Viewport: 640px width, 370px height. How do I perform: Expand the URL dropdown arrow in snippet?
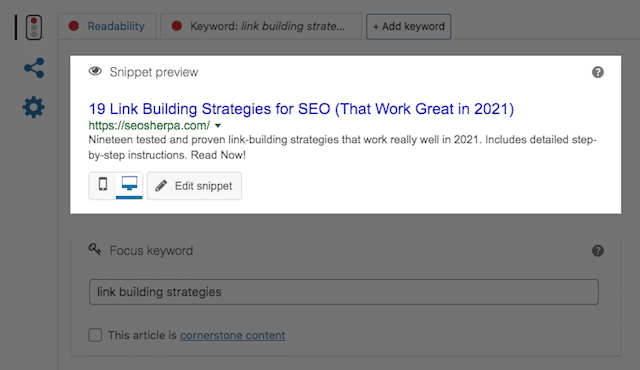pyautogui.click(x=218, y=126)
